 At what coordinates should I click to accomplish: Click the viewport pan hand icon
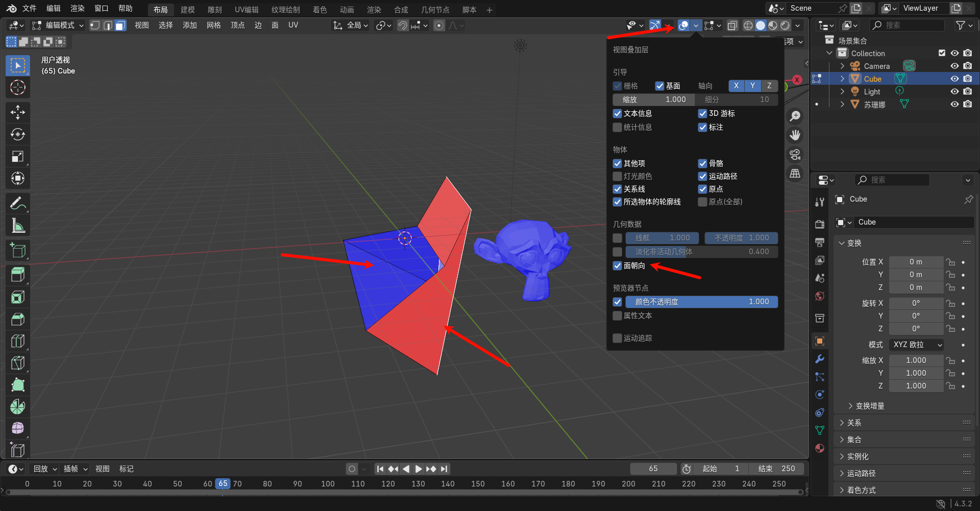(x=795, y=135)
